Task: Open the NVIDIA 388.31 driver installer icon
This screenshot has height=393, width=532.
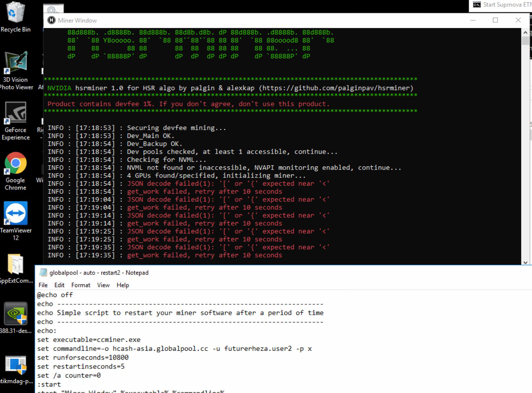Action: 16,318
